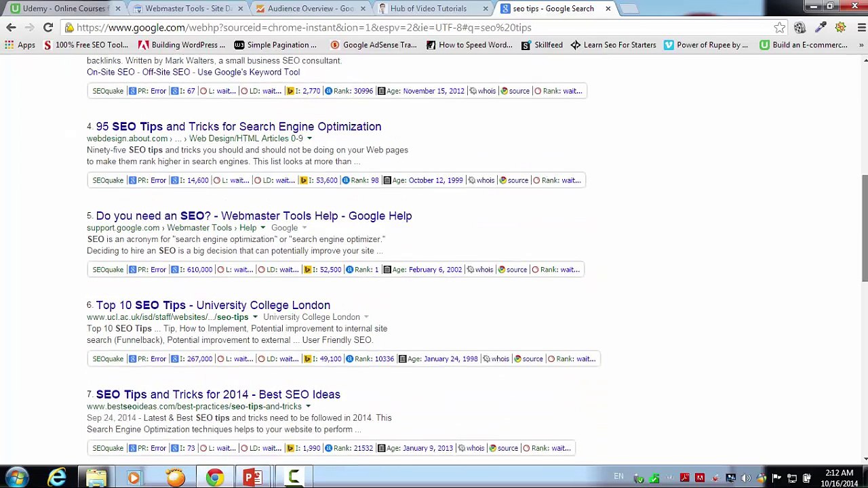Open the How to Speed Word... bookmark

[469, 45]
